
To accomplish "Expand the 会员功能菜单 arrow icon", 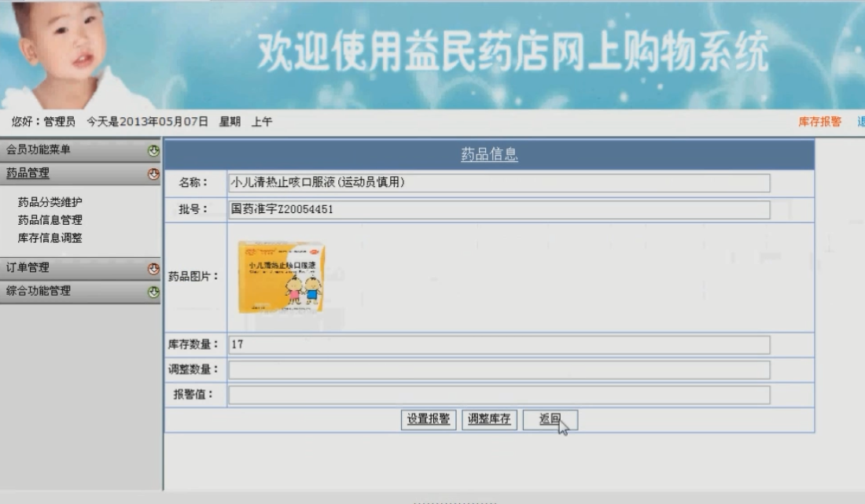I will [153, 150].
